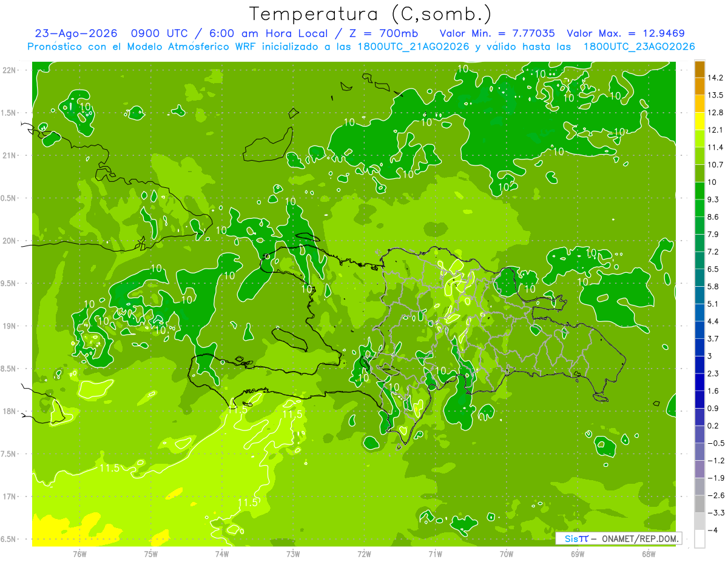
Task: Click the 'Temperatura (C,somb.)' map title
Action: [370, 14]
